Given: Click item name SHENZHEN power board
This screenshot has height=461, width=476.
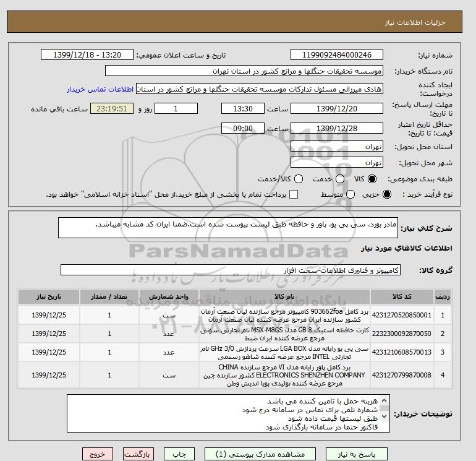Looking at the screenshot, I should [x=284, y=376].
